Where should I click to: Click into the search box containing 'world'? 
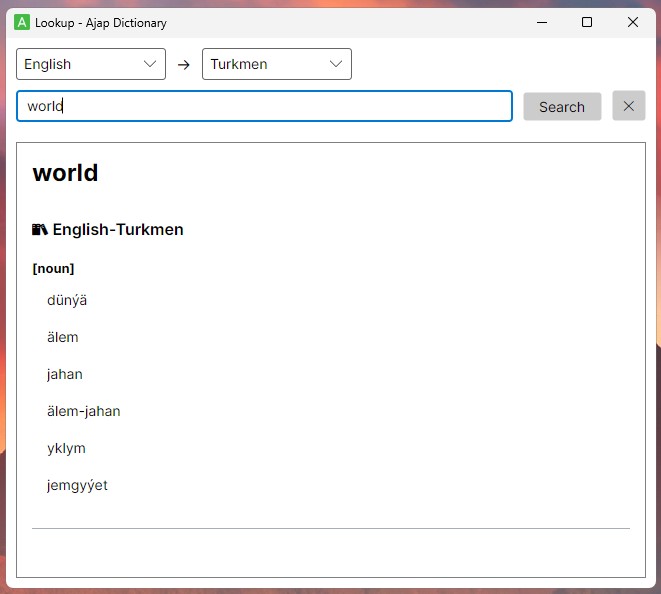point(264,106)
